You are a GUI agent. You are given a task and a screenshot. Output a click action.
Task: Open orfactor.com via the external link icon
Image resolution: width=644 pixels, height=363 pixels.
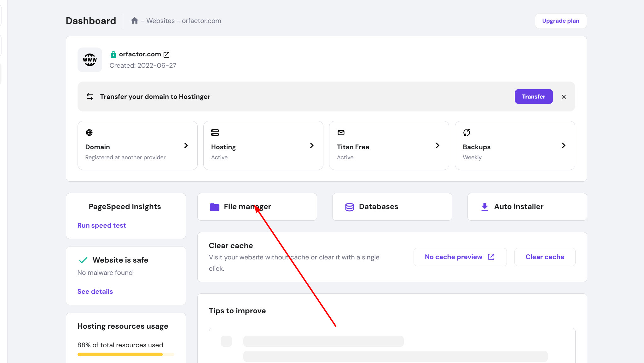166,54
